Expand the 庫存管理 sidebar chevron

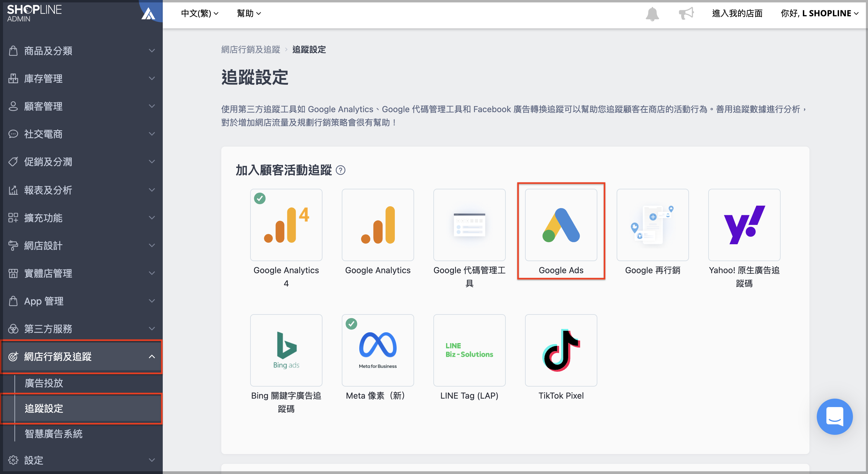(x=152, y=78)
